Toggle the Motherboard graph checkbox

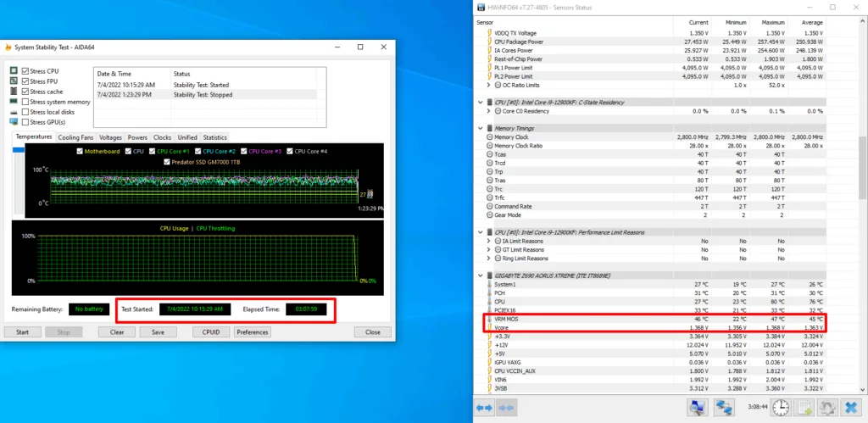coord(80,151)
